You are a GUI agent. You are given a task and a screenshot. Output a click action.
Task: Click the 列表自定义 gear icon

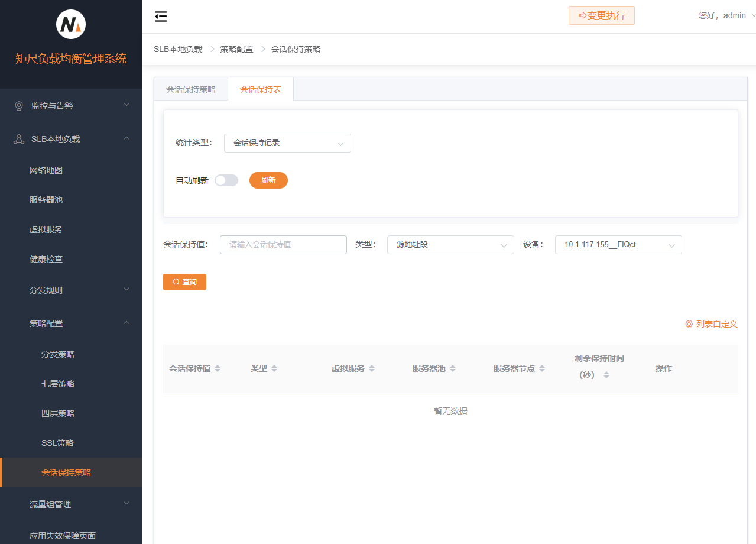pyautogui.click(x=689, y=324)
